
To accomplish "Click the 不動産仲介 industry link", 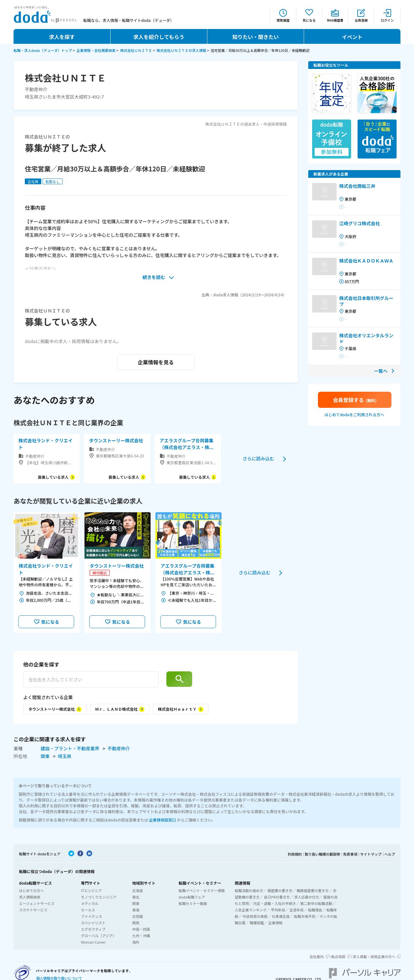I will (x=118, y=748).
